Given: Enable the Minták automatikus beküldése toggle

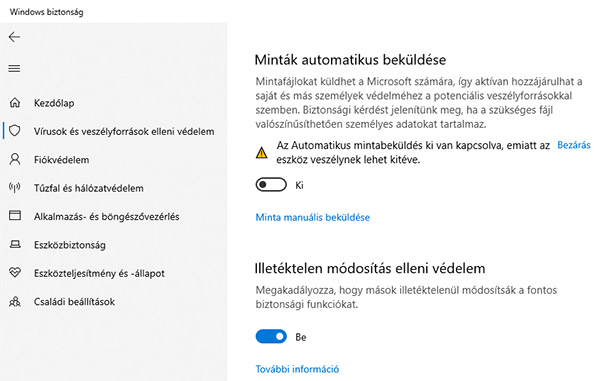Looking at the screenshot, I should [x=271, y=185].
